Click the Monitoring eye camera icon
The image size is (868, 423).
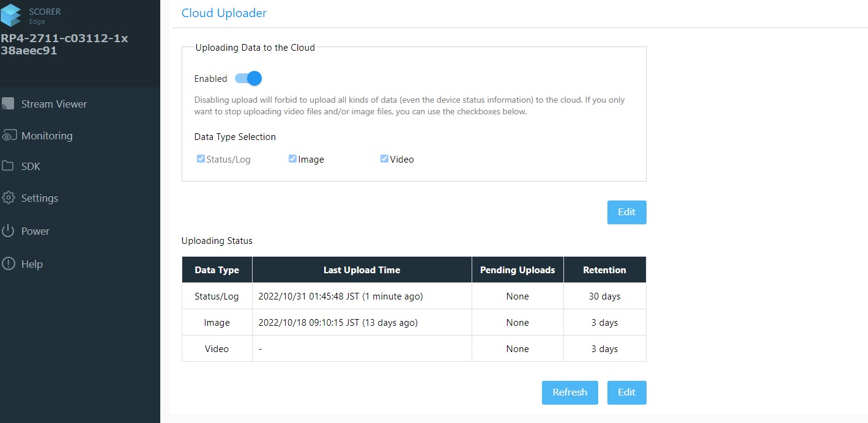[9, 136]
